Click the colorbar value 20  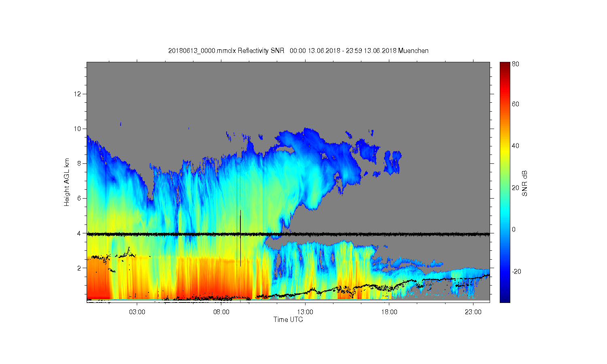(516, 188)
